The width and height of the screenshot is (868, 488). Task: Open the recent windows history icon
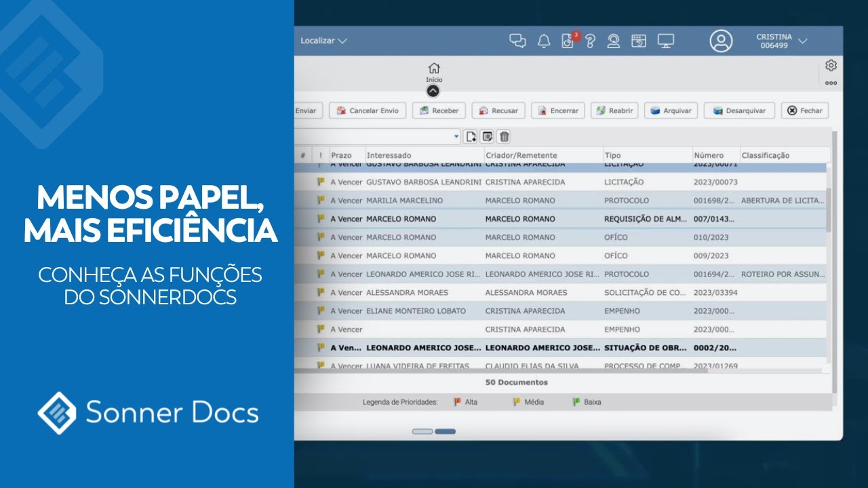click(639, 41)
